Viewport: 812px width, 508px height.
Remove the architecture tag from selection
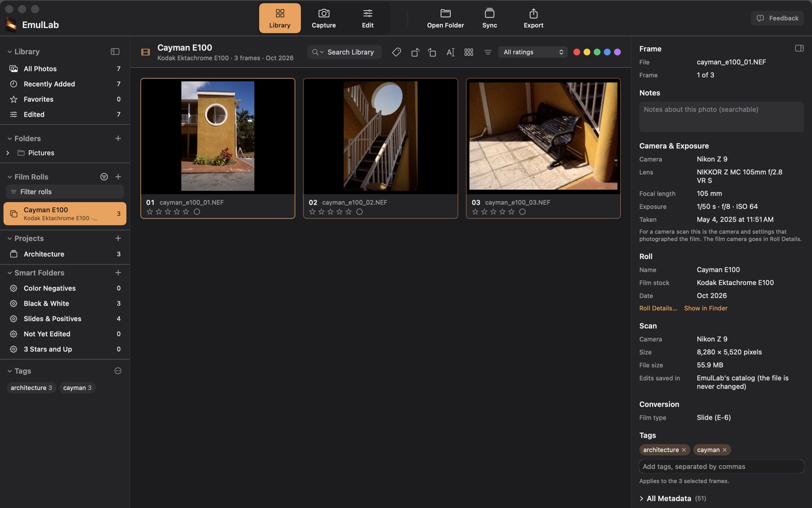click(684, 450)
